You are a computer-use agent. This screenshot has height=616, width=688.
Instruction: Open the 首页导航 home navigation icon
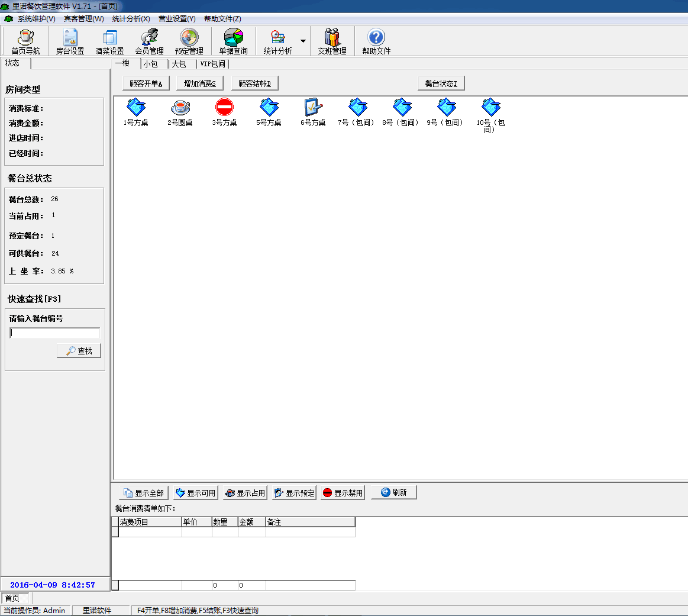tap(25, 41)
